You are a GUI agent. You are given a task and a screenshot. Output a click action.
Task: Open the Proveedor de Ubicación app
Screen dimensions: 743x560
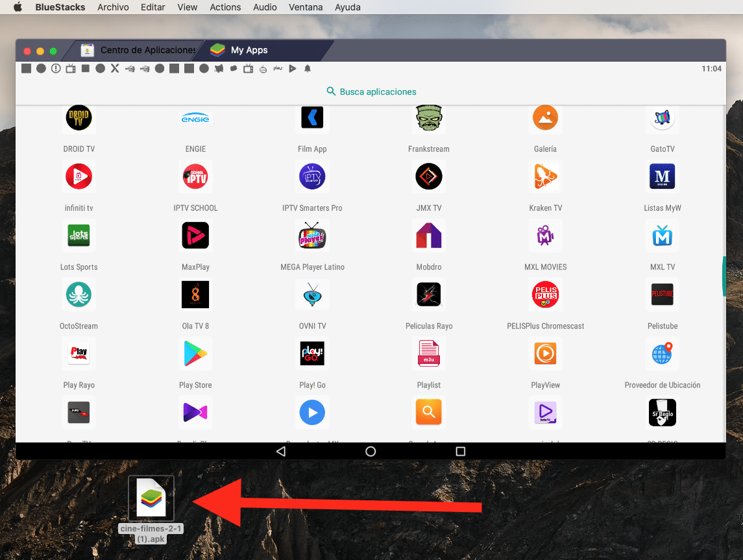point(662,354)
